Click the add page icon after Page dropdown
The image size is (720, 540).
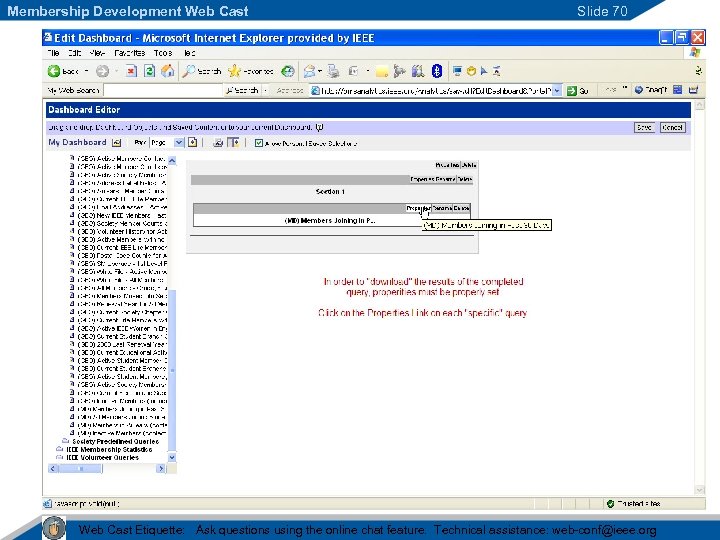click(192, 142)
